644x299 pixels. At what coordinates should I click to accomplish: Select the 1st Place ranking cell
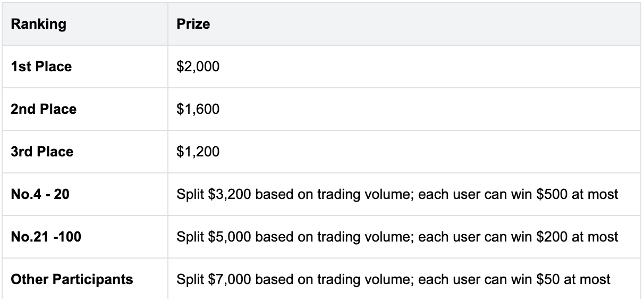[41, 67]
